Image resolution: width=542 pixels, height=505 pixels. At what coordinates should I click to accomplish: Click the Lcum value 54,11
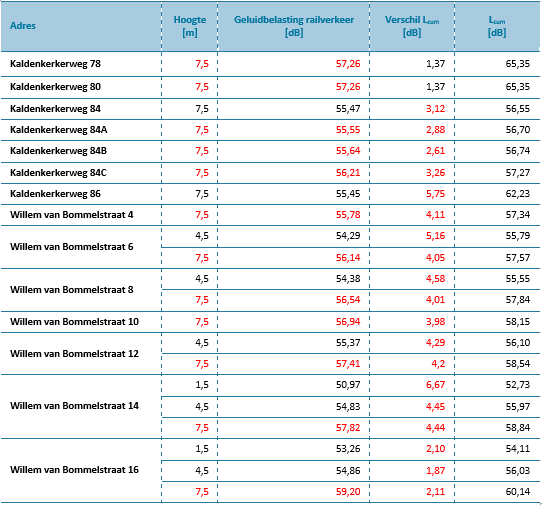(x=518, y=449)
